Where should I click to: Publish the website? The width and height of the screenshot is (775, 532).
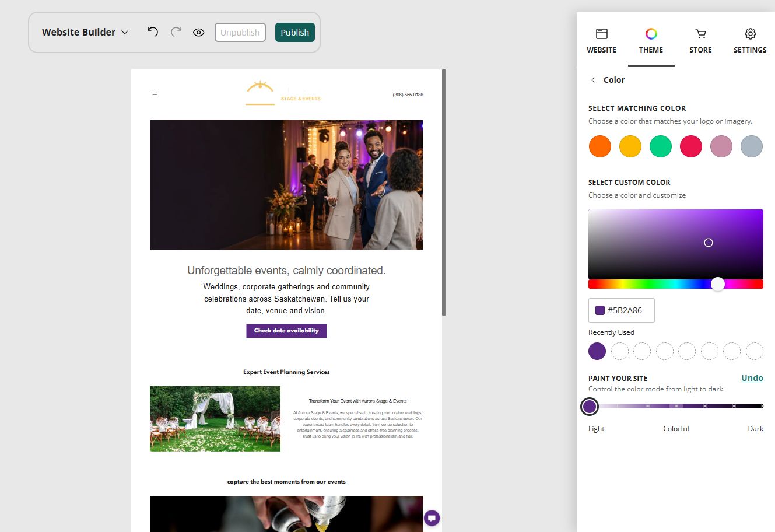(x=295, y=33)
